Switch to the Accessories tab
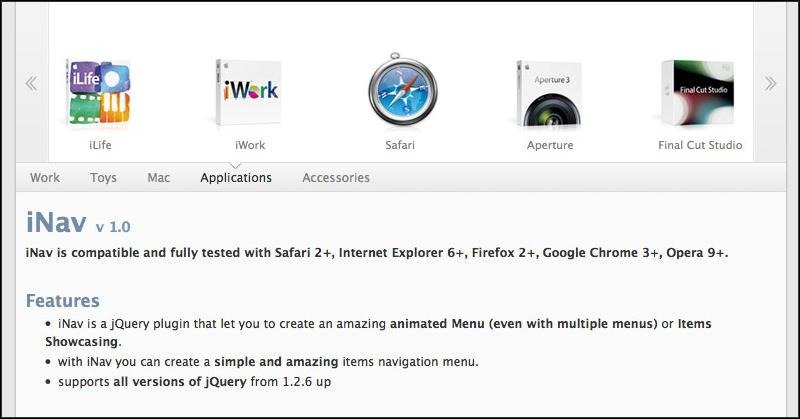 [336, 178]
